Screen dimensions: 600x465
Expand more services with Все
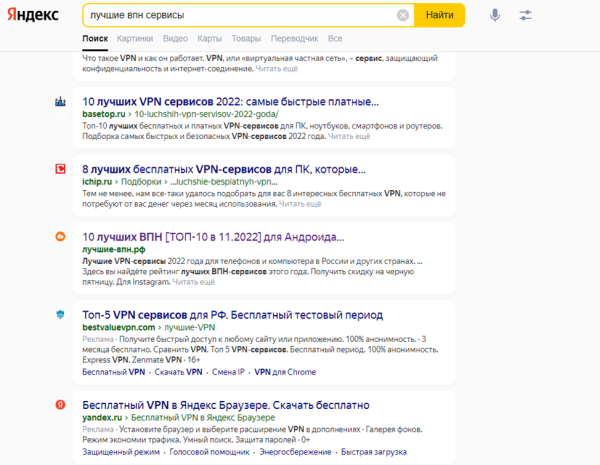point(335,38)
